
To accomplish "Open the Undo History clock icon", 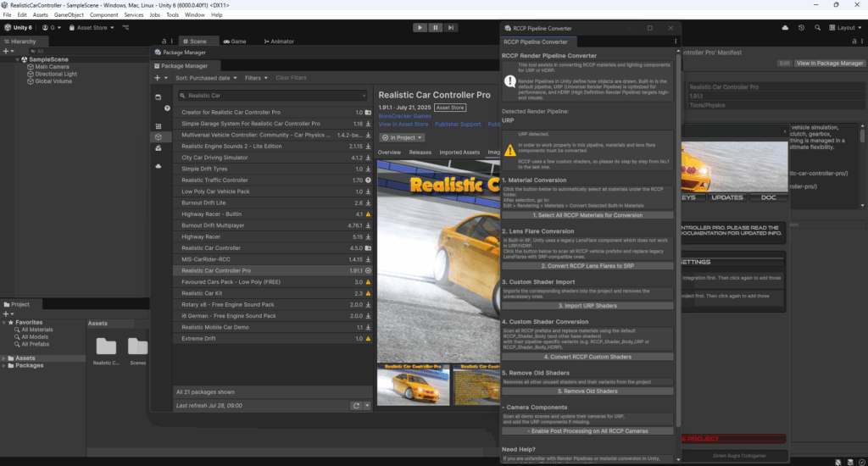I will (x=801, y=28).
